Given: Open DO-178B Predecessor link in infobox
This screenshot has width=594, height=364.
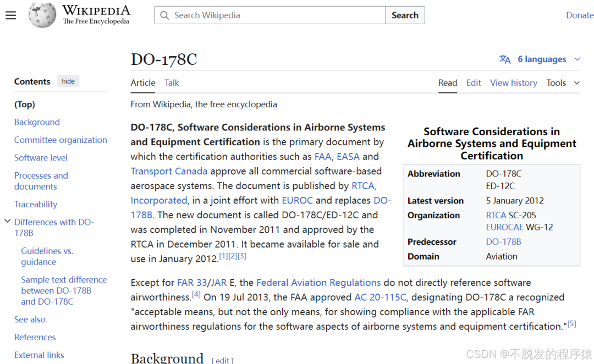Looking at the screenshot, I should (x=503, y=241).
